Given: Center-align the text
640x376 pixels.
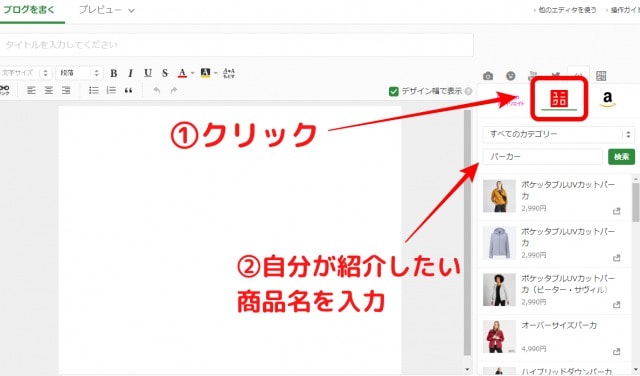Looking at the screenshot, I should coord(49,90).
